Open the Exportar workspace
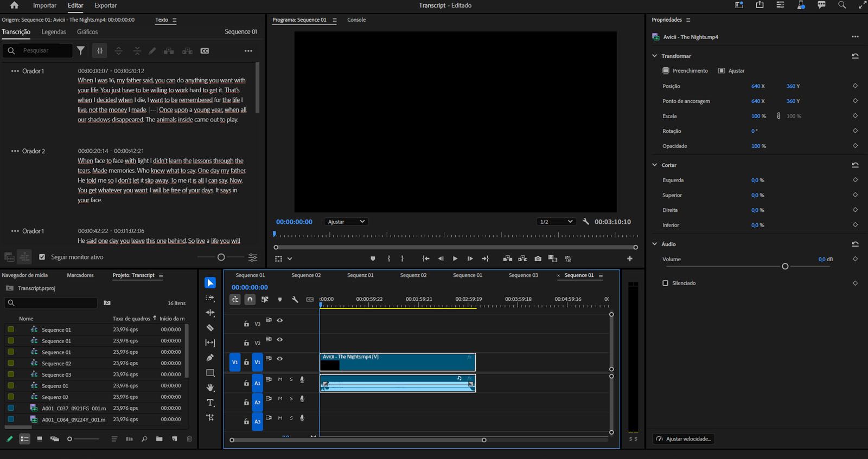The height and width of the screenshot is (459, 868). [105, 5]
